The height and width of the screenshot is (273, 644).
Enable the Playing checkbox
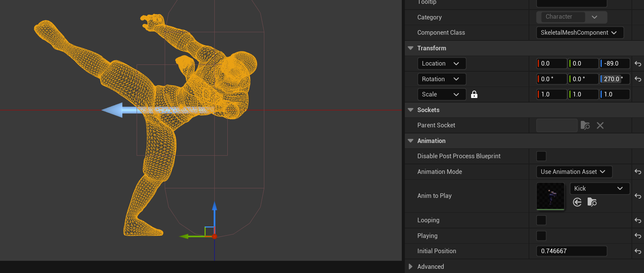coord(541,236)
